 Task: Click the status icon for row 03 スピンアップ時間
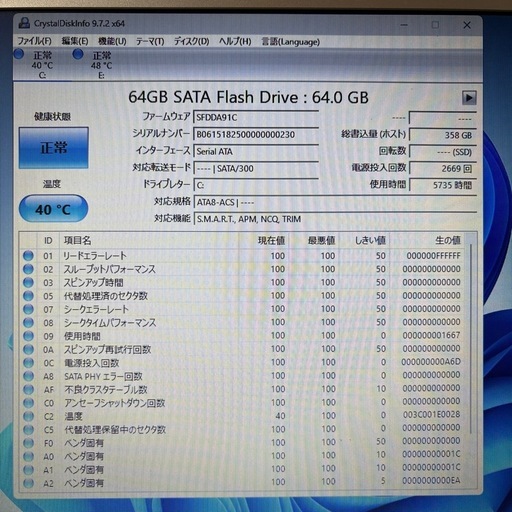(28, 282)
